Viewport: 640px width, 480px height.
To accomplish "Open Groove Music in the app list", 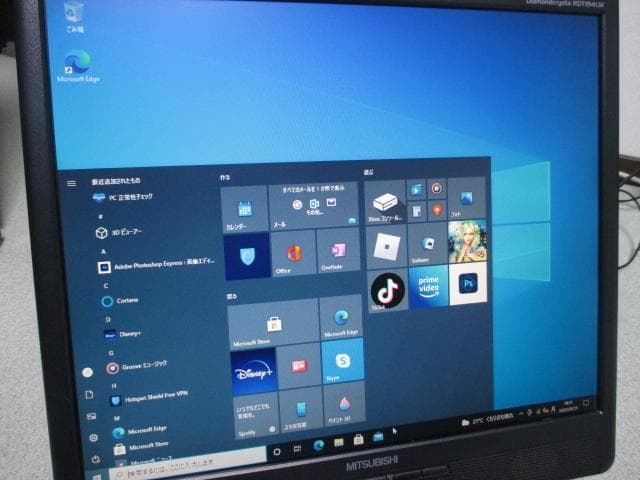I will point(136,366).
